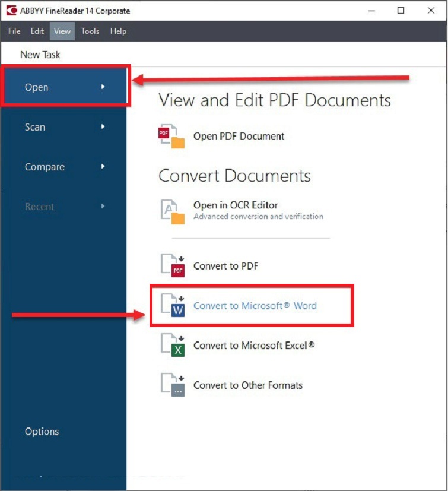
Task: Open the Edit menu
Action: pyautogui.click(x=37, y=31)
